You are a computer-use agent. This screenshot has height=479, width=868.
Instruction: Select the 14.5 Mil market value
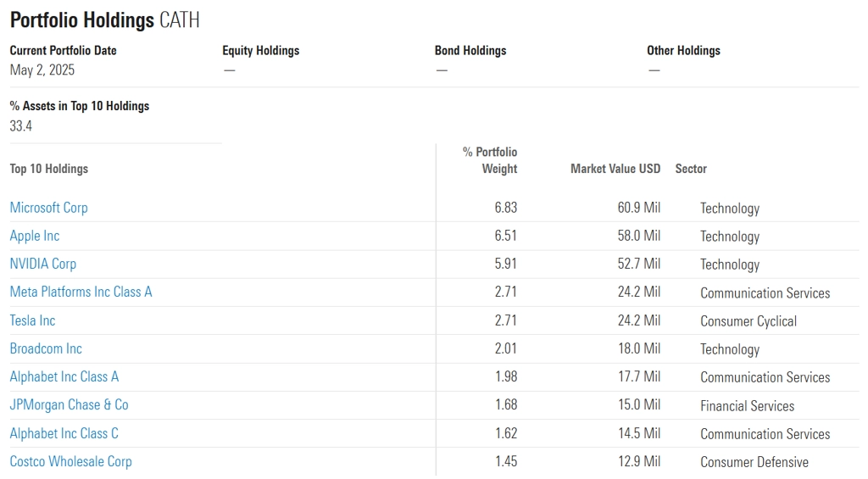point(639,433)
